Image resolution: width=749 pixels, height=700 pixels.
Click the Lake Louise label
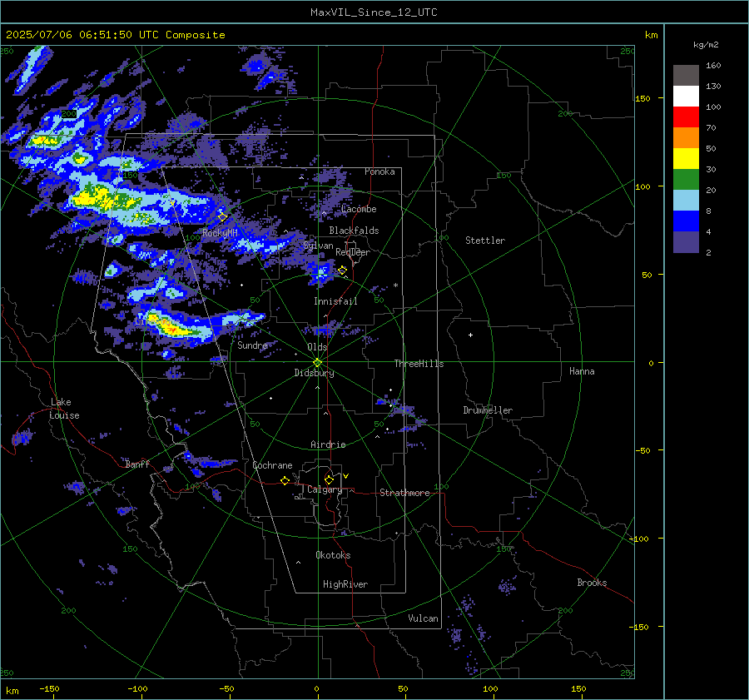pos(64,409)
